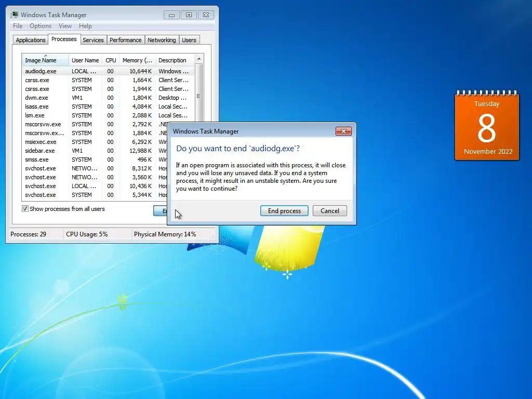Open the File menu
Image resolution: width=532 pixels, height=399 pixels.
click(18, 26)
